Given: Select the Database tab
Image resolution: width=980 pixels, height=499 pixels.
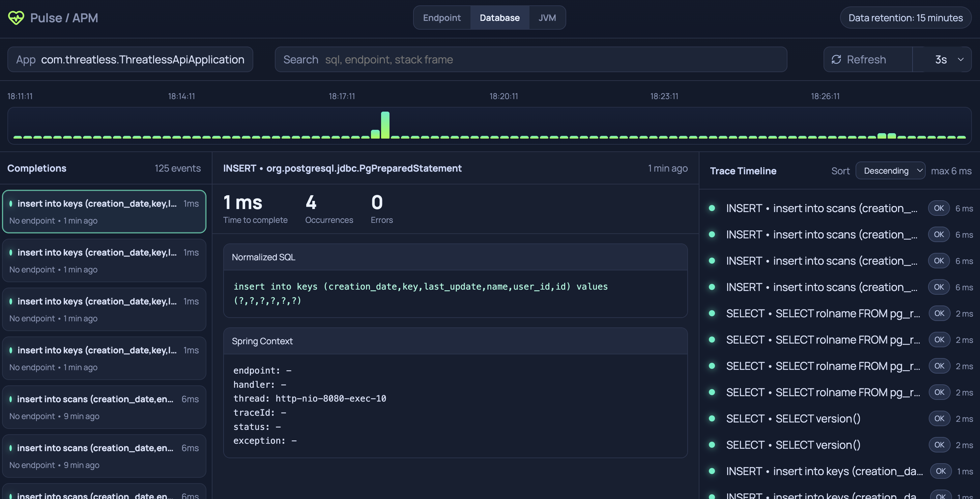Looking at the screenshot, I should 499,18.
